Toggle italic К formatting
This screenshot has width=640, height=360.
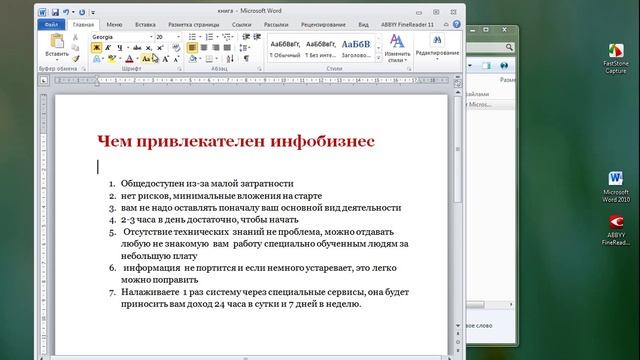point(108,48)
